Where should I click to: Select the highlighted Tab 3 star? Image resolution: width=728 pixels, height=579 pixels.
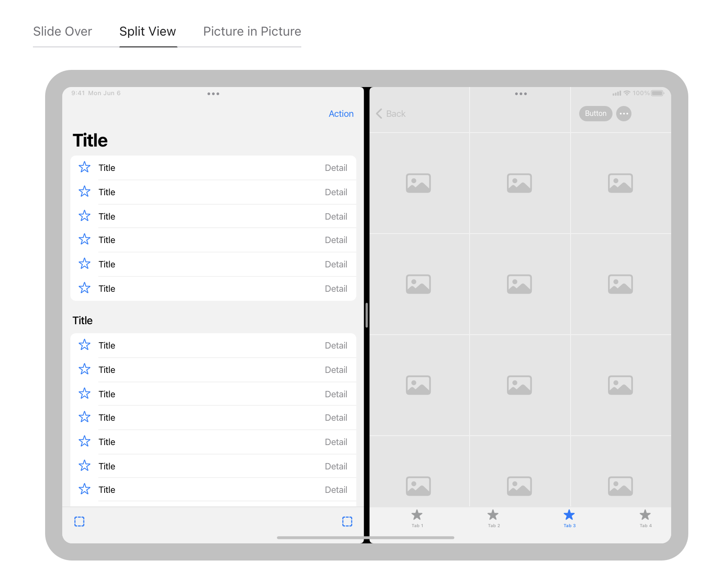pyautogui.click(x=569, y=515)
